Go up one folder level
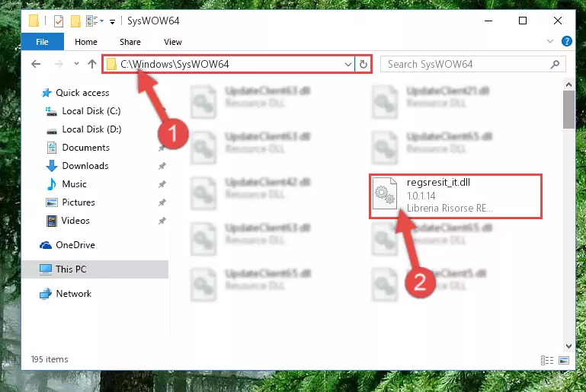The image size is (586, 392). tap(92, 64)
